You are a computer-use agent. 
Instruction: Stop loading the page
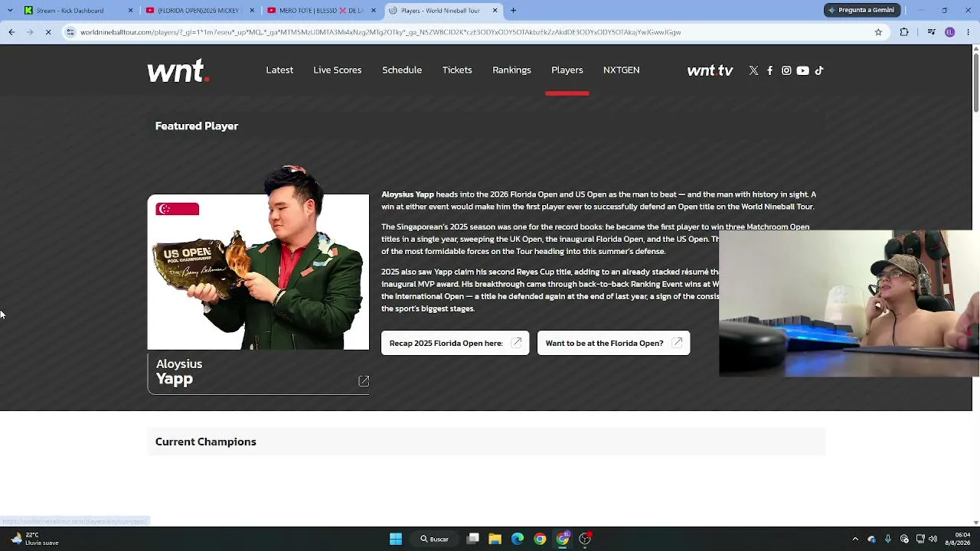pos(47,32)
